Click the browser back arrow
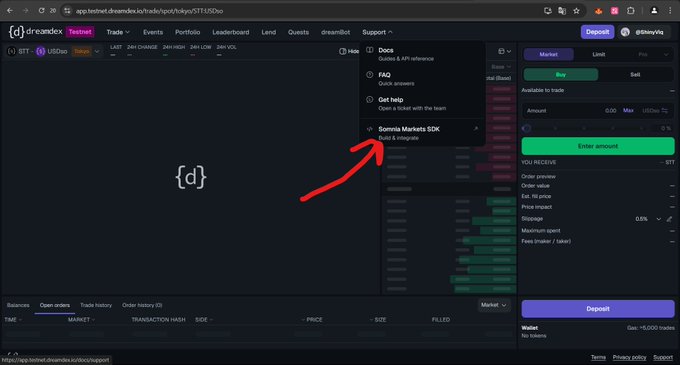Screen dimensions: 680x365 coord(10,10)
